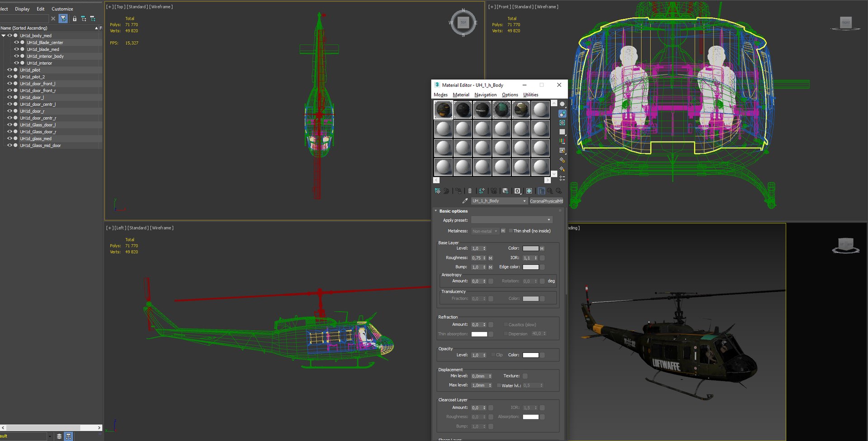868x441 pixels.
Task: Click first hierarchy sort icon after lock
Action: coord(84,19)
